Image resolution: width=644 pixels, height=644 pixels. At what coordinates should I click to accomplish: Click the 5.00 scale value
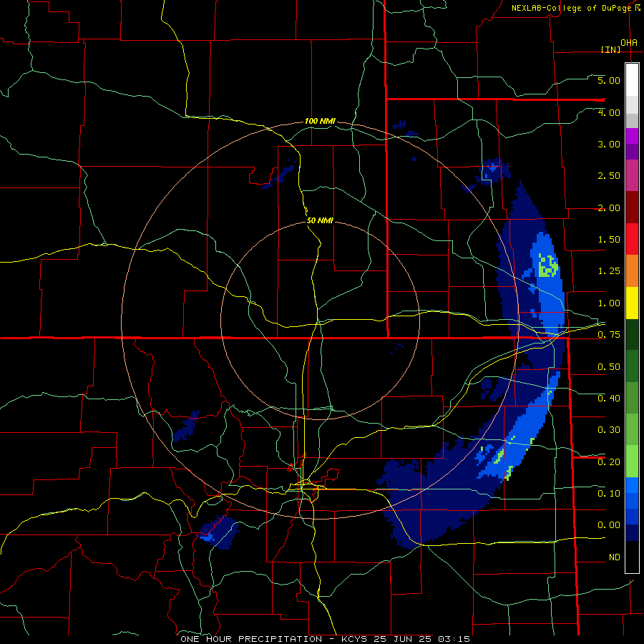pyautogui.click(x=609, y=80)
